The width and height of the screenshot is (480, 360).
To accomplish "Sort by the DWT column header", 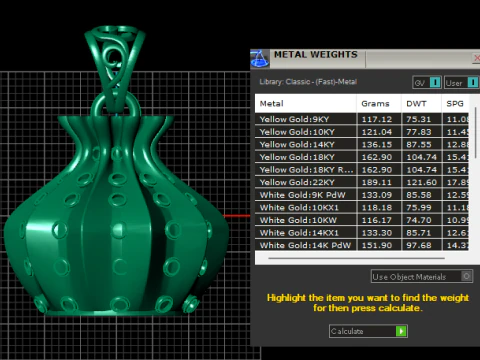I will pos(421,104).
